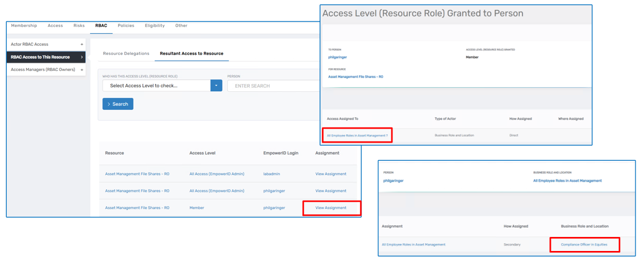The height and width of the screenshot is (265, 644).
Task: Click the Member access level link
Action: pyautogui.click(x=197, y=208)
